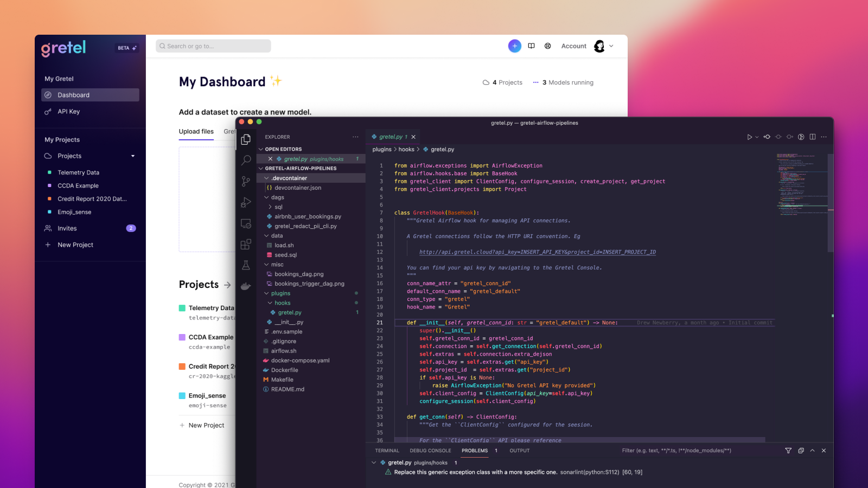Viewport: 868px width, 488px height.
Task: Click the editor minimap code overview
Action: [800, 184]
